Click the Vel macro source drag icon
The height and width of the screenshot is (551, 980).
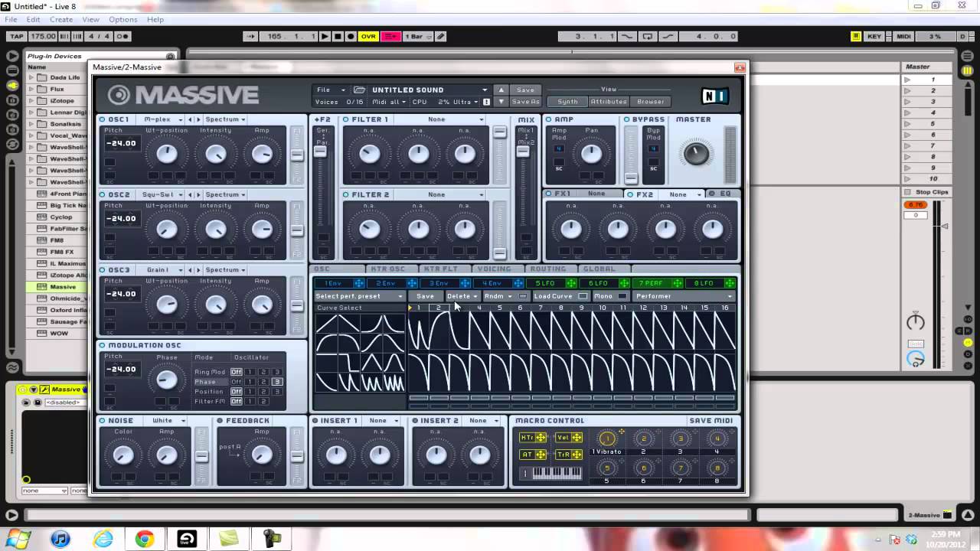pos(577,438)
